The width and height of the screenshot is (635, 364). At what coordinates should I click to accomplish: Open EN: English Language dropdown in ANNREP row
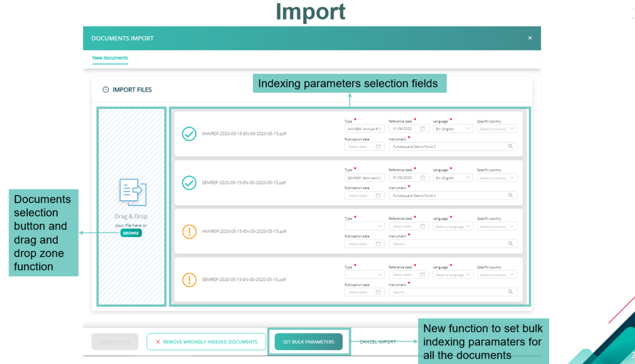(x=453, y=129)
